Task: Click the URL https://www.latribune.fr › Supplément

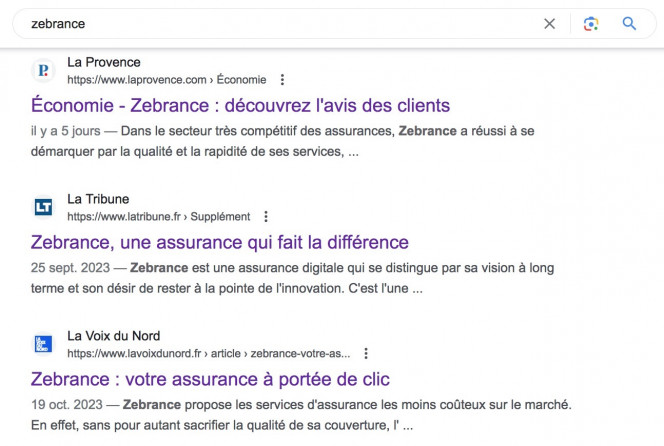Action: point(159,216)
